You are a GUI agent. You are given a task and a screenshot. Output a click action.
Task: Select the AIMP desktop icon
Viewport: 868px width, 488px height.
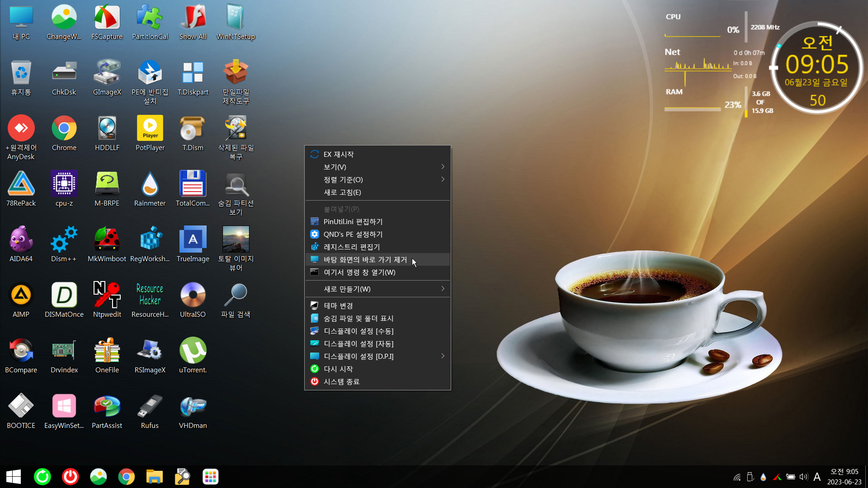(21, 300)
